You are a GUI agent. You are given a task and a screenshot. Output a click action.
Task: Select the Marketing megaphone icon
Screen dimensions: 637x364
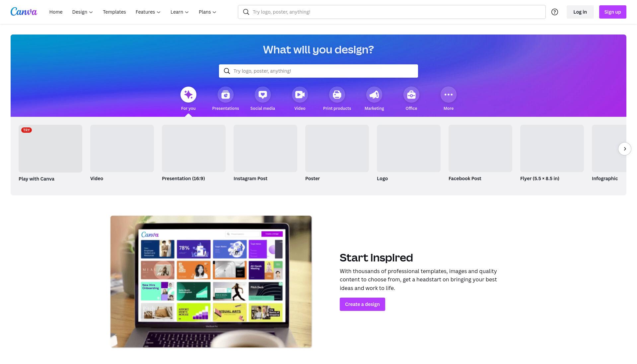(374, 95)
